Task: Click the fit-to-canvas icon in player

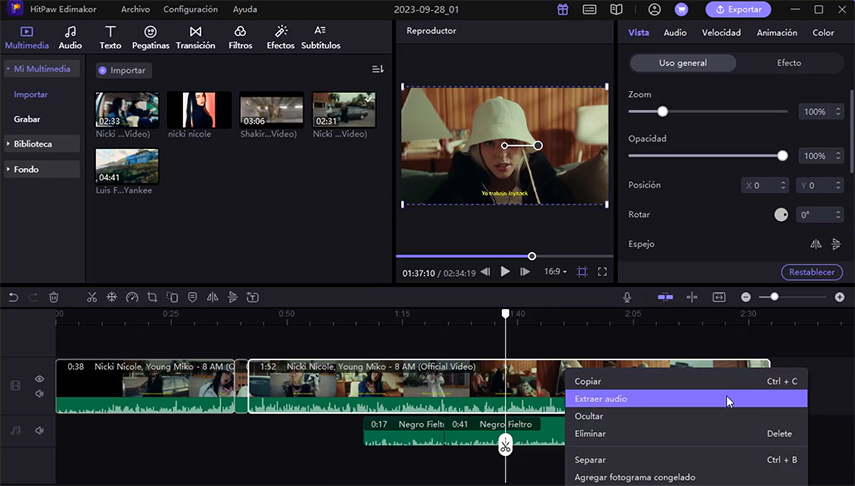Action: 582,272
